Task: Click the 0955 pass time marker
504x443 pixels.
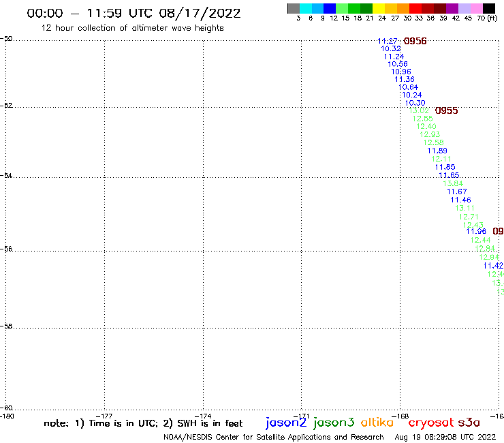Action: pos(447,110)
